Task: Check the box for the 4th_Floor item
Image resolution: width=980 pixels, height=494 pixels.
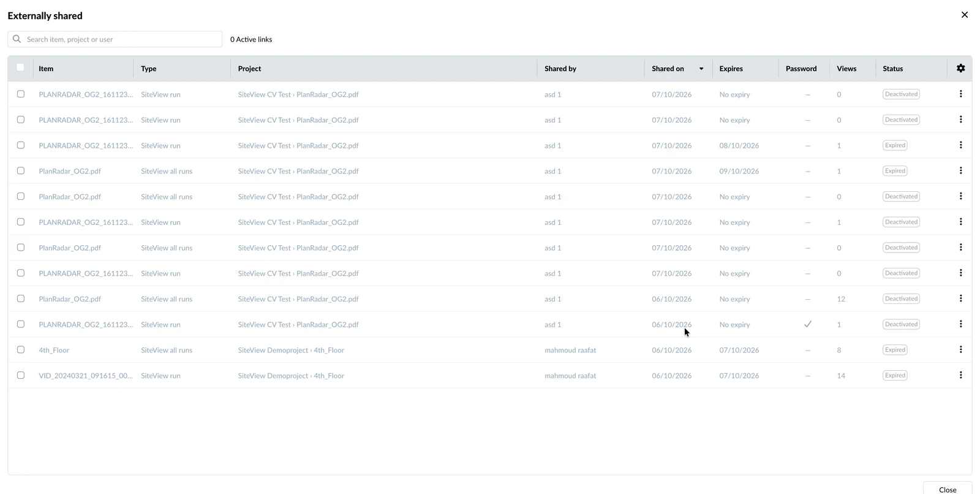Action: (21, 349)
